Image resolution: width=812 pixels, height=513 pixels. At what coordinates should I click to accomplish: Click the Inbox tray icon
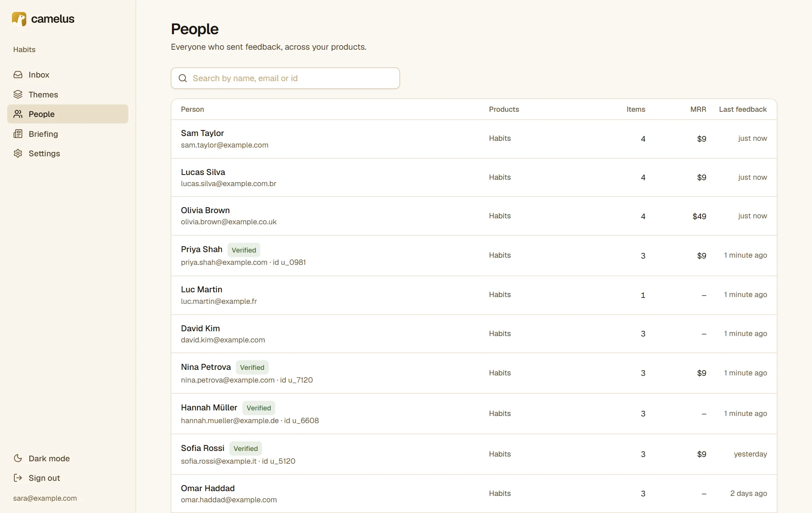(18, 75)
